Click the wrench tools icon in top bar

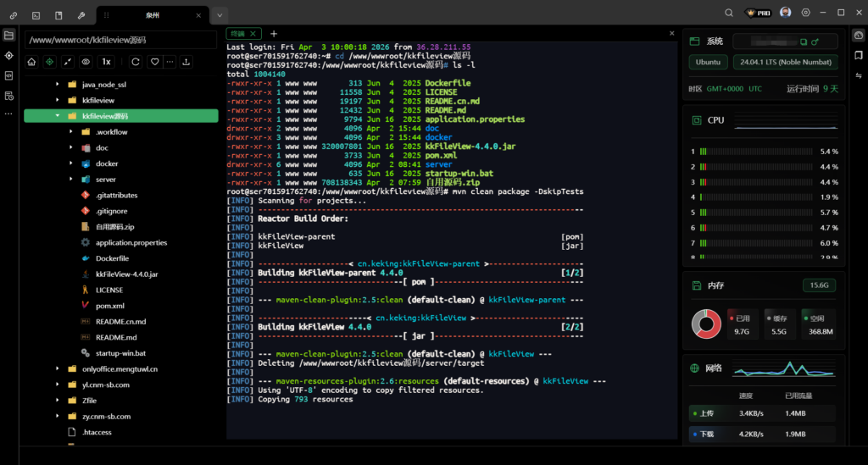(81, 14)
